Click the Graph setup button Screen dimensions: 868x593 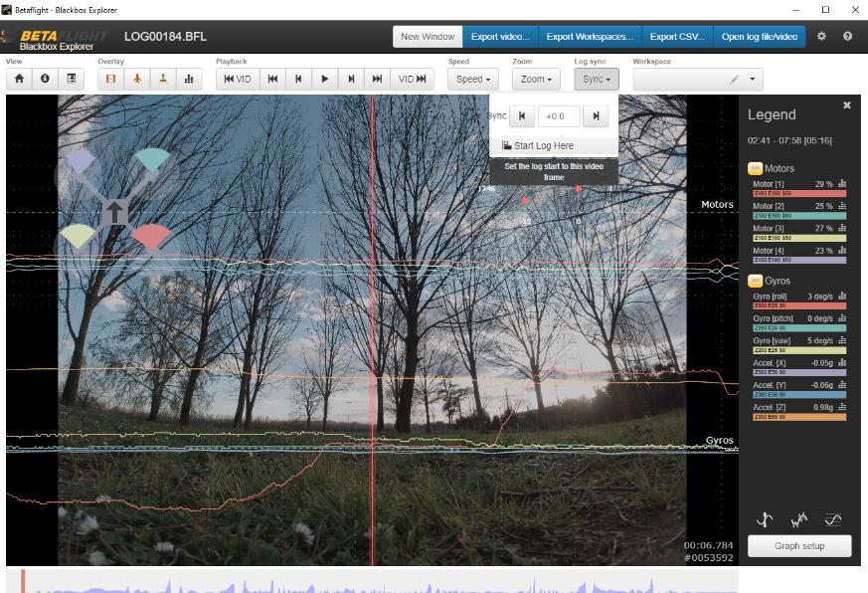pos(799,546)
